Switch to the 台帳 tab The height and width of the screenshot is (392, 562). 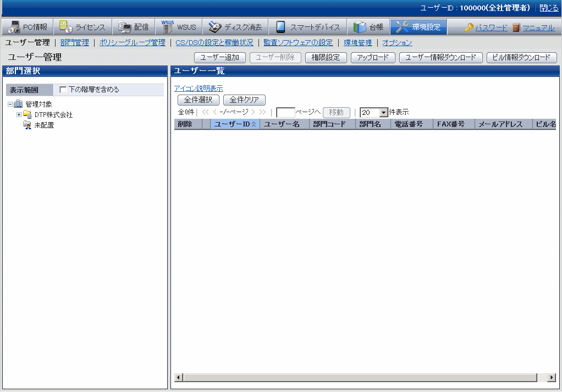(368, 27)
